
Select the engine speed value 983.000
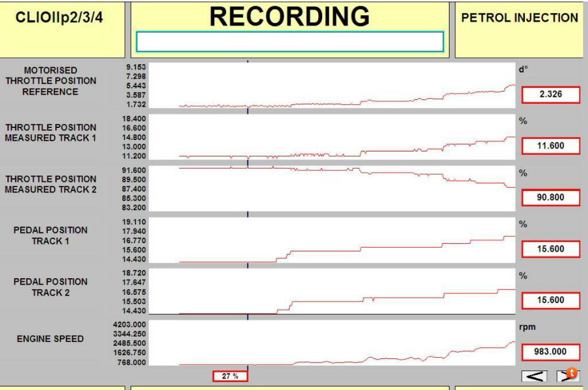551,352
